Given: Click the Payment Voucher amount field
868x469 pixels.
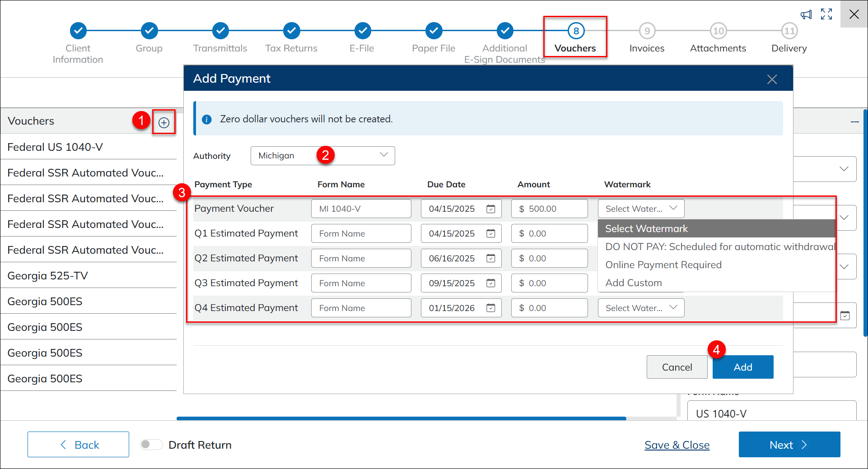Looking at the screenshot, I should (x=549, y=209).
